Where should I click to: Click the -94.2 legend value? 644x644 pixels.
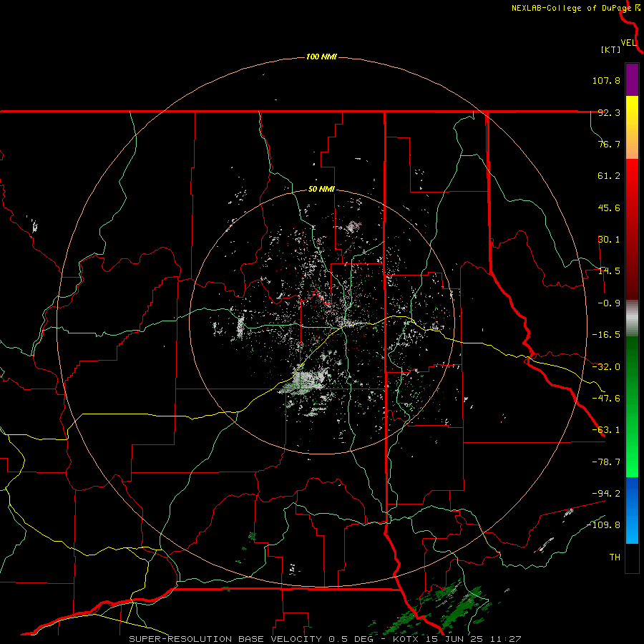(x=606, y=493)
